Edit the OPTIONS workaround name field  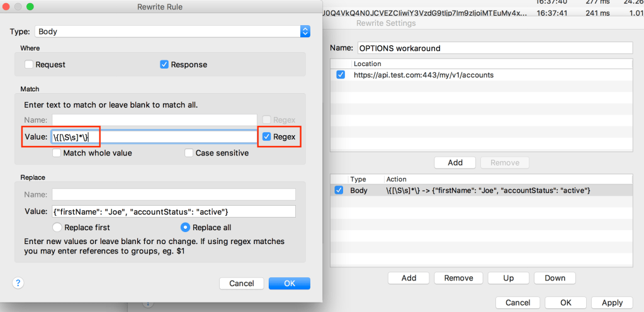pyautogui.click(x=494, y=48)
